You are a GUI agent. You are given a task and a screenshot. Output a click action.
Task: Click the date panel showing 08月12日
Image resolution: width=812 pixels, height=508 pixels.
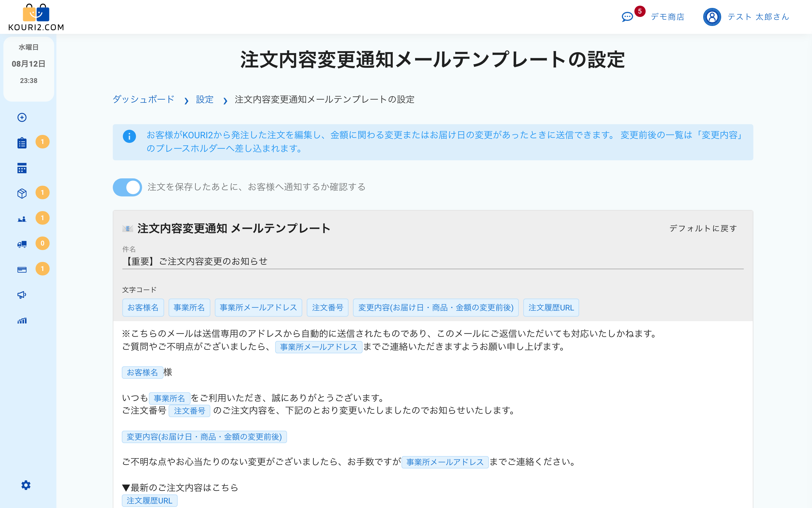point(28,69)
